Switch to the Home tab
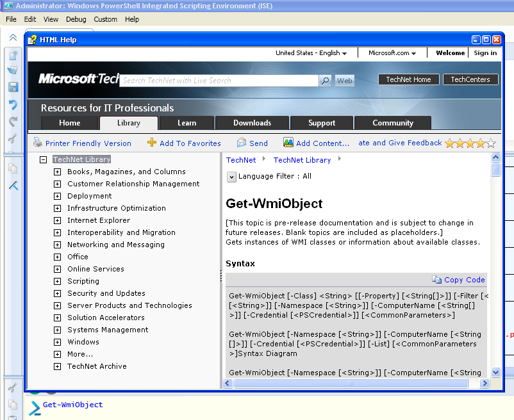Screen dimensions: 514x420 pyautogui.click(x=70, y=123)
